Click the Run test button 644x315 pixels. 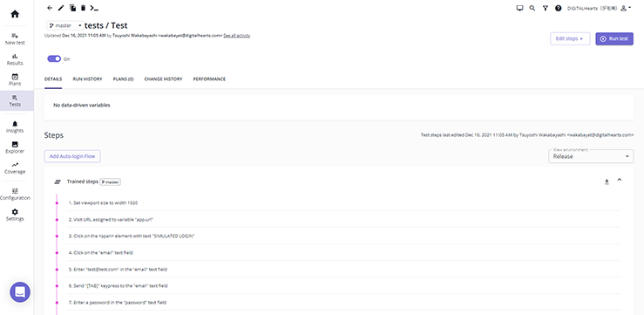(614, 38)
